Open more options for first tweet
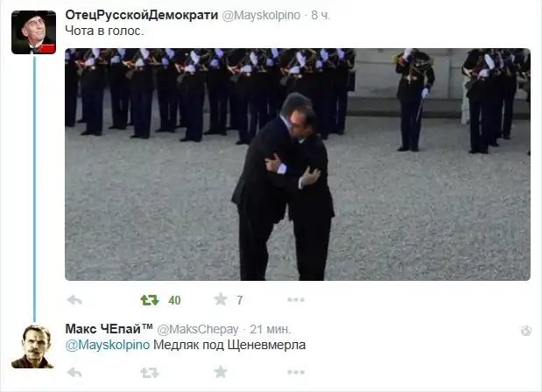 pos(296,300)
